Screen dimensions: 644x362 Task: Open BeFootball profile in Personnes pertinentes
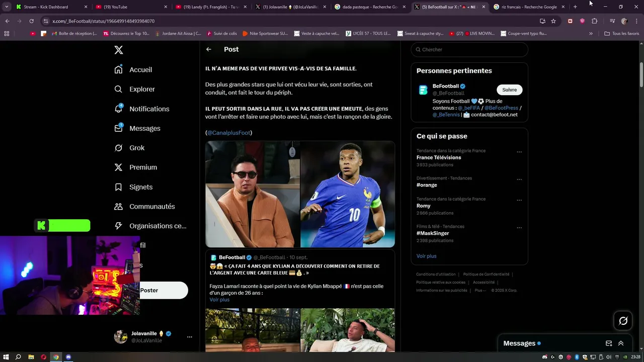(446, 86)
